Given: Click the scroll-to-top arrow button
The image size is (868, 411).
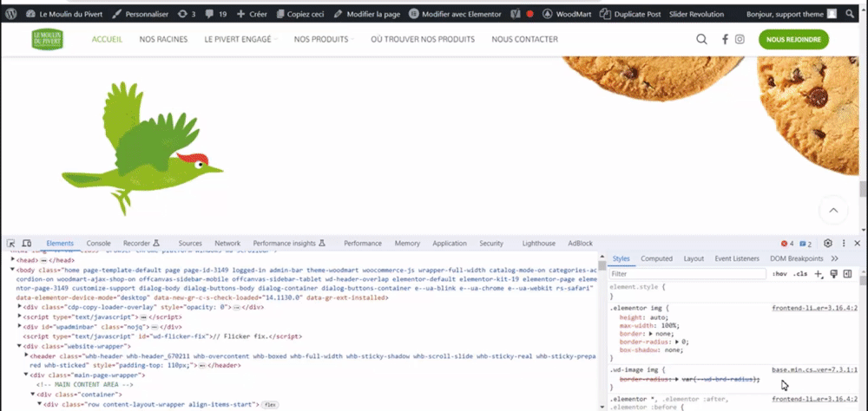Looking at the screenshot, I should click(833, 210).
